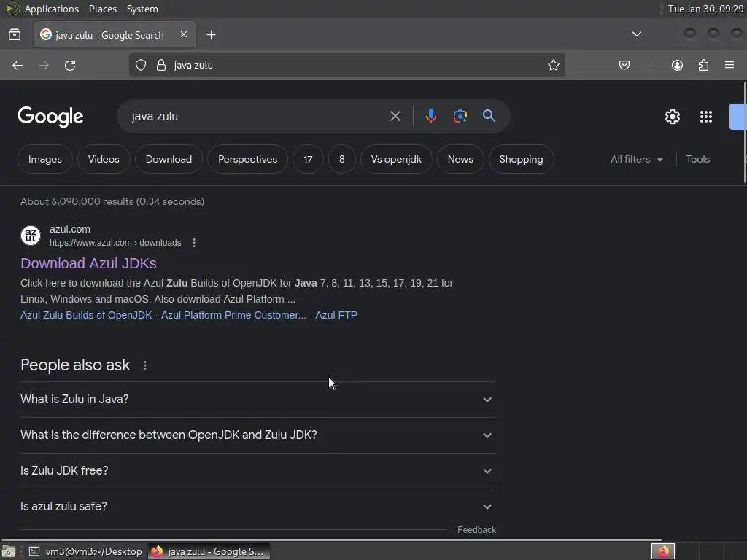This screenshot has height=560, width=747.
Task: Expand the OpenJDK and Zulu JDK difference question
Action: [x=258, y=435]
